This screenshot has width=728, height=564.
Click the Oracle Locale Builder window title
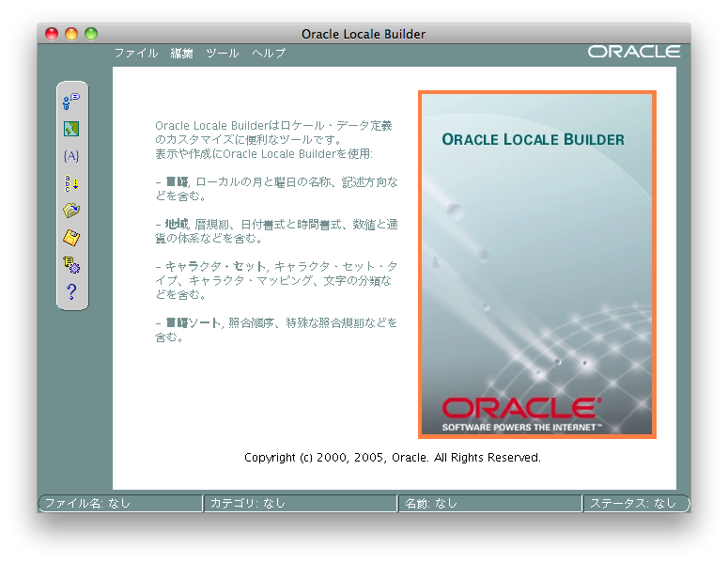(x=364, y=34)
